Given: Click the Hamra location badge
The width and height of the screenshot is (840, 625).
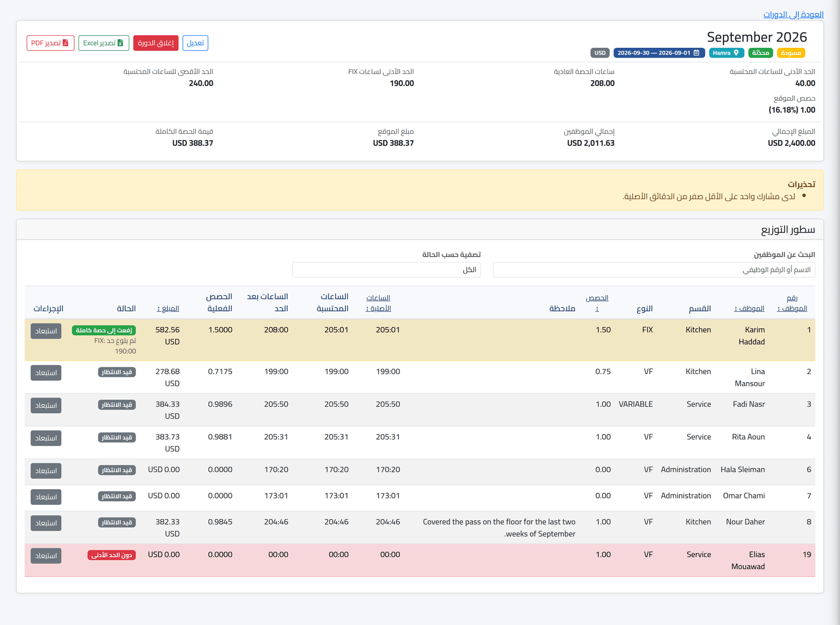Looking at the screenshot, I should point(726,53).
